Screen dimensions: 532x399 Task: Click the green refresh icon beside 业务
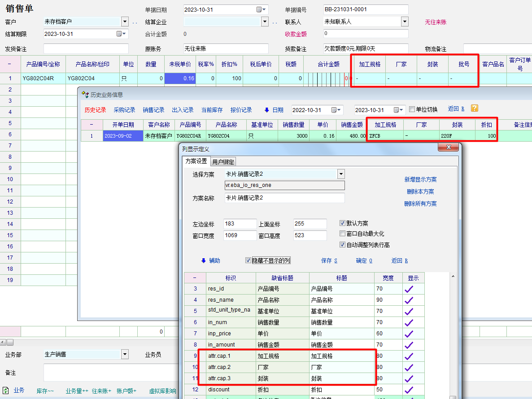[6, 390]
